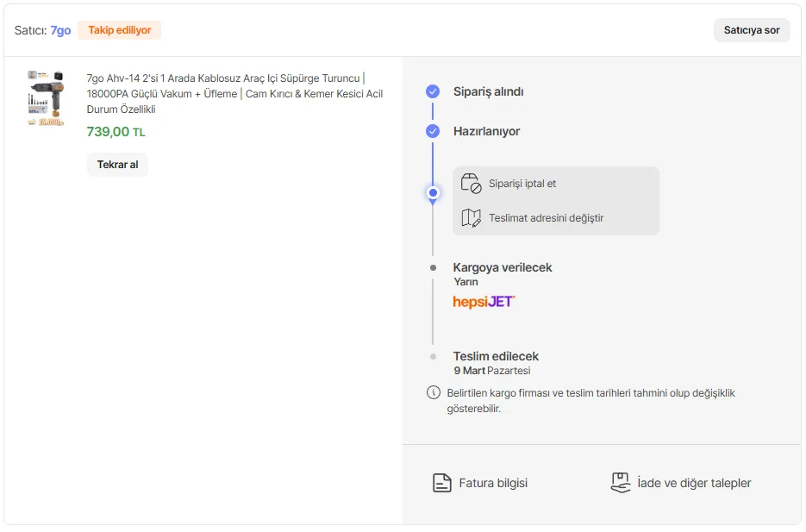Screen dimensions: 806x532
Task: Open the product thumbnail image
Action: point(46,98)
